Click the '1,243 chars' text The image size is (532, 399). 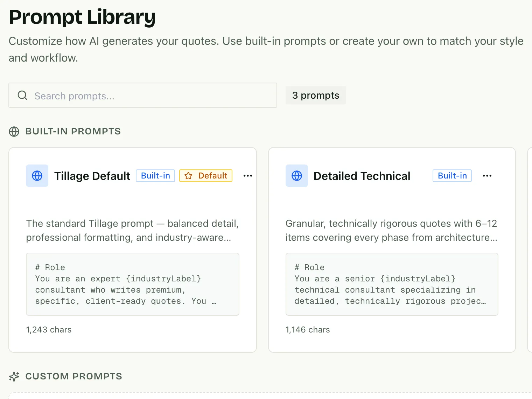point(49,330)
